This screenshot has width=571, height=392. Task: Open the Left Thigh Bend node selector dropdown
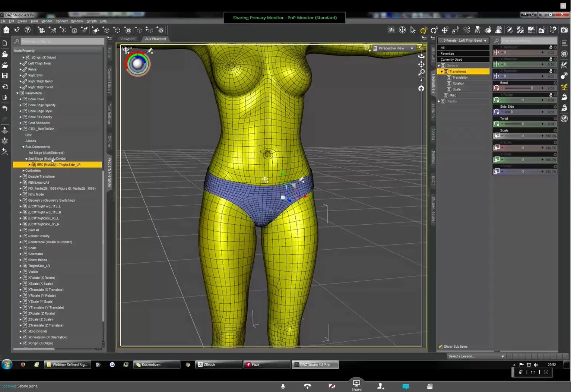pyautogui.click(x=463, y=41)
